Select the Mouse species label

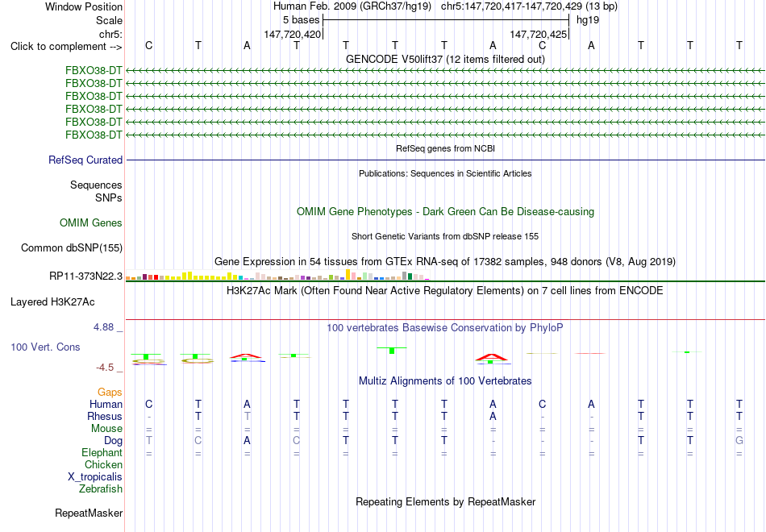[x=106, y=429]
